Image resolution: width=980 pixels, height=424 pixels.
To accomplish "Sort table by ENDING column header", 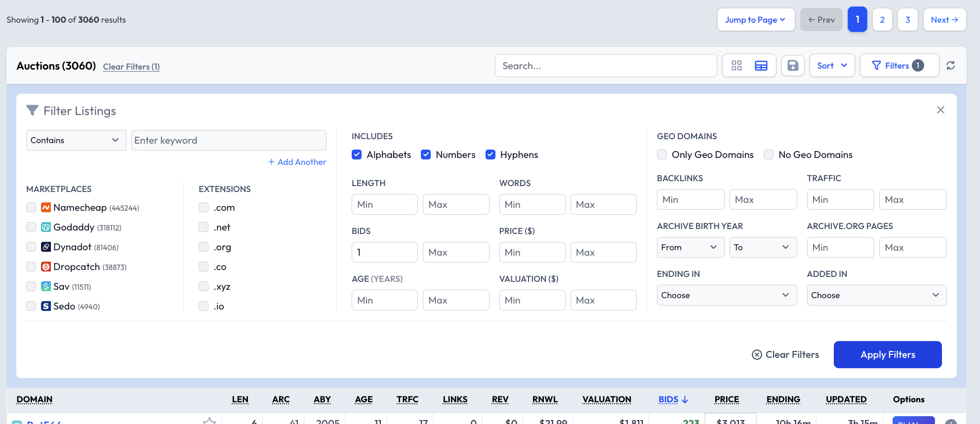I will (783, 399).
